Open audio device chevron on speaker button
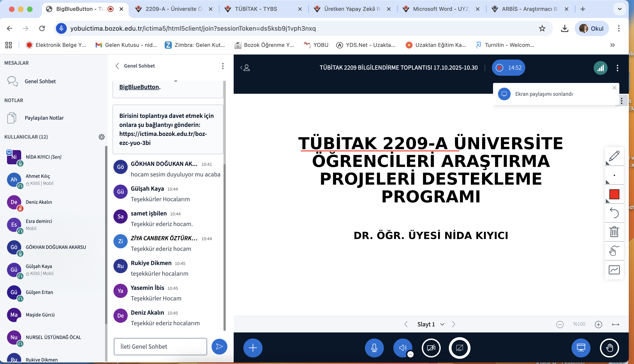This screenshot has width=634, height=364. tap(410, 354)
